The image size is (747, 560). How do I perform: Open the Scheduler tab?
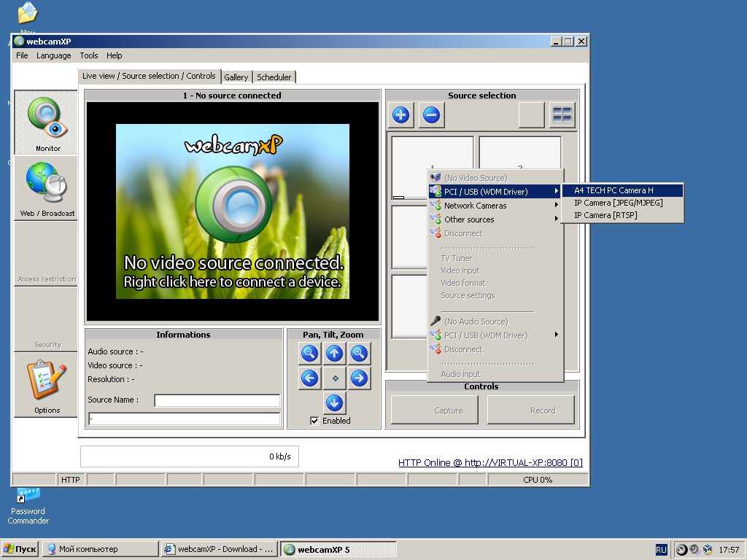(274, 77)
